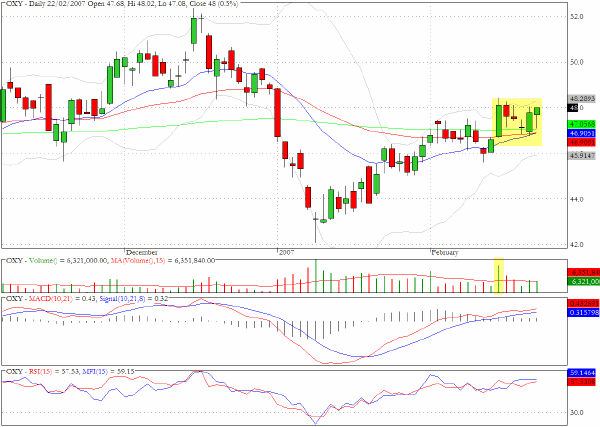The height and width of the screenshot is (427, 600).
Task: Click the red 57.5308 RSI value tag
Action: [582, 382]
